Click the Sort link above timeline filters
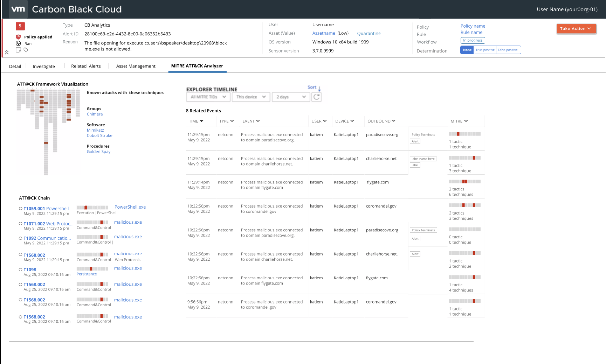 click(x=312, y=87)
